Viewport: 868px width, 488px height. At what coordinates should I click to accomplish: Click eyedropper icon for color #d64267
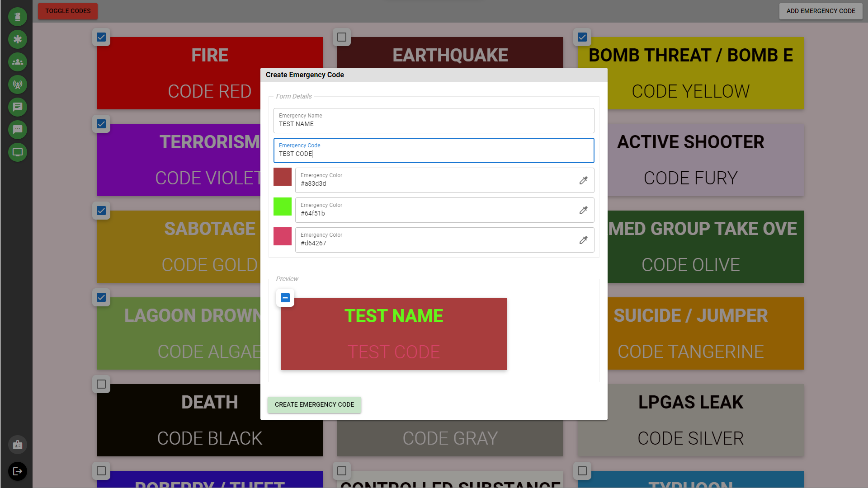(x=583, y=240)
